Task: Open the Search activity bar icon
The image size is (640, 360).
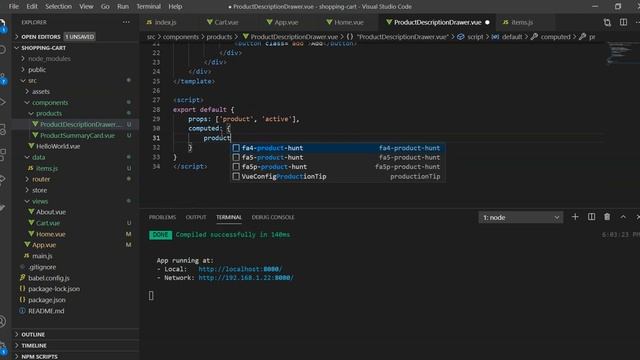Action: tap(2, 50)
